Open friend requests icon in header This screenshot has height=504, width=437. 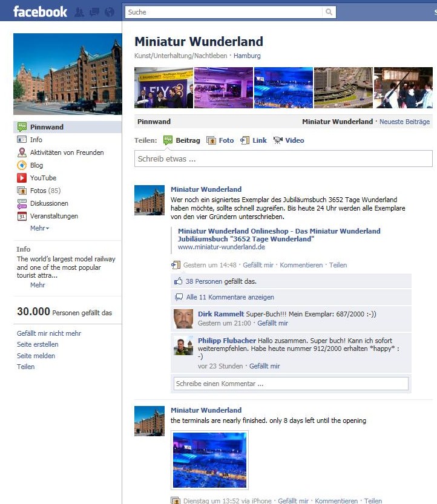coord(79,12)
